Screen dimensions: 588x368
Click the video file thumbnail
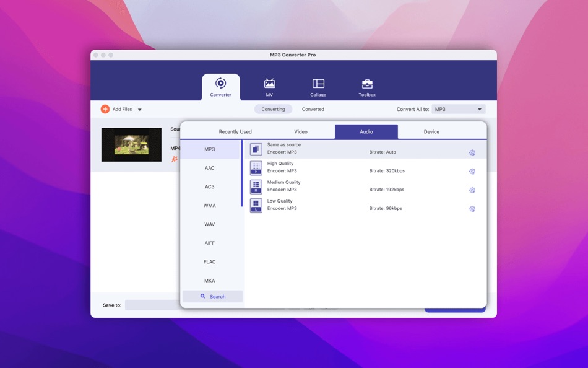[x=131, y=144]
